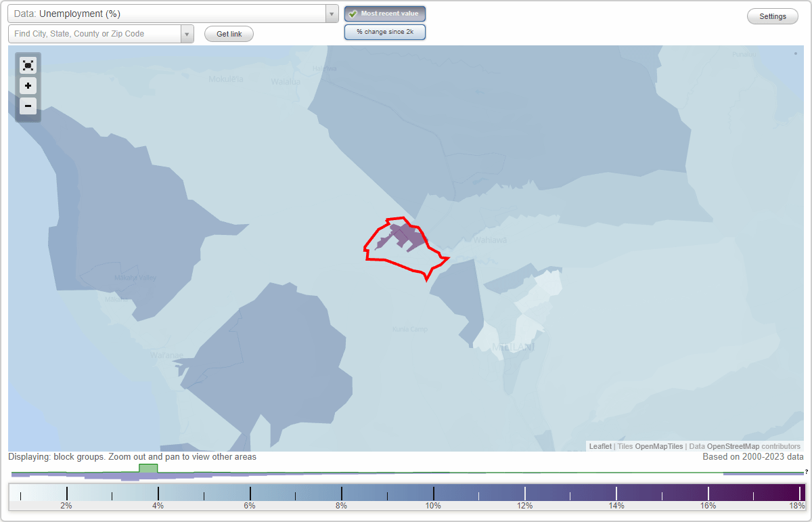The image size is (812, 522).
Task: Switch to % change since 2k
Action: coord(385,32)
